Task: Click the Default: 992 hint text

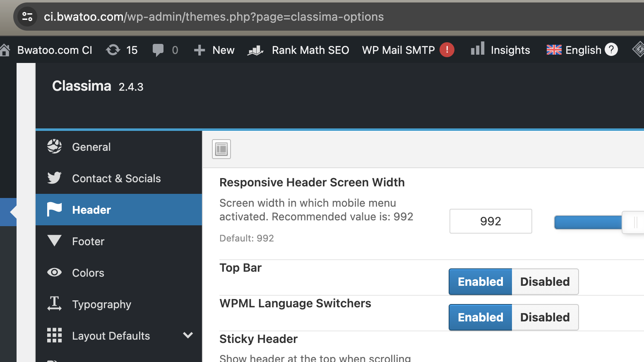Action: (247, 238)
